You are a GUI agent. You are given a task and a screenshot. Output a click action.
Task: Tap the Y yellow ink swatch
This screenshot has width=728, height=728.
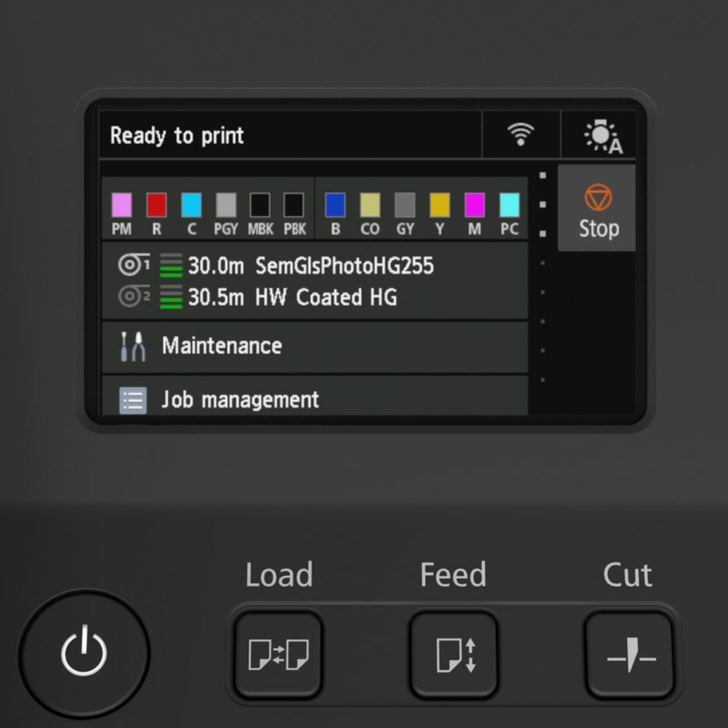pyautogui.click(x=440, y=205)
